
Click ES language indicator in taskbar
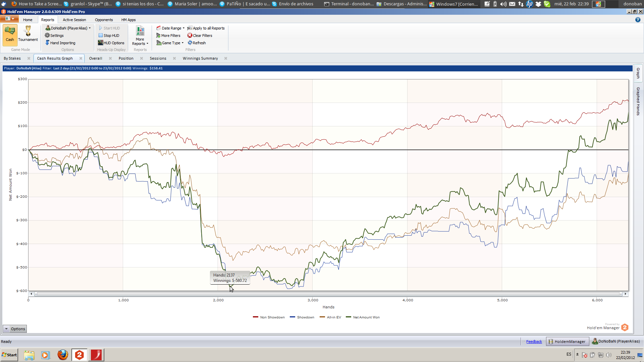[x=569, y=354]
